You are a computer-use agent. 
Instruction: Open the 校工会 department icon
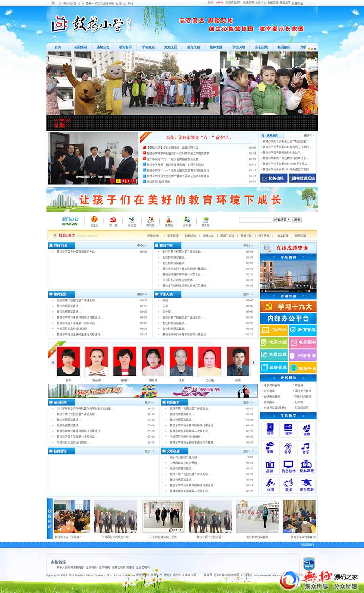point(94,219)
